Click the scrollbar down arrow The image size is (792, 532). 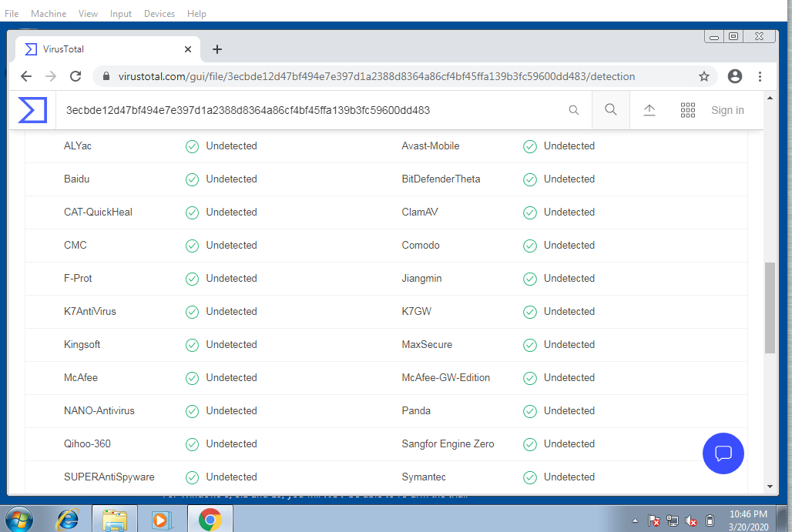click(770, 487)
